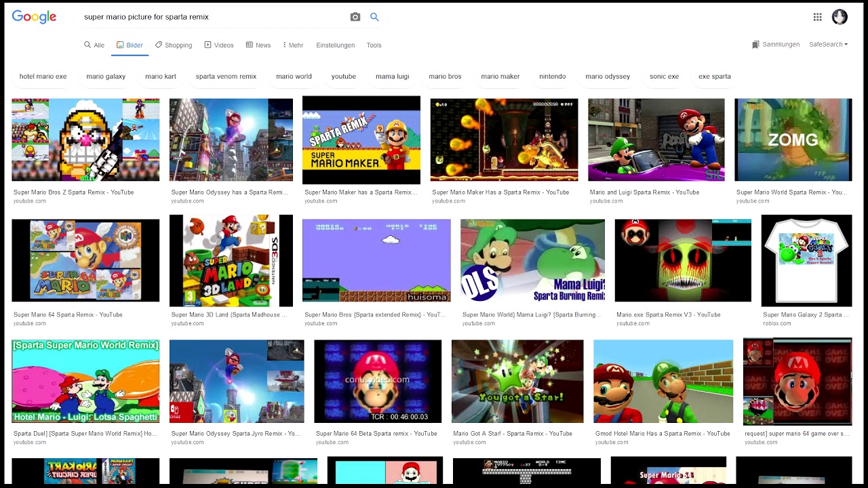The width and height of the screenshot is (868, 488).
Task: Click 'Super Mario 3D Land' caption link
Action: click(229, 314)
